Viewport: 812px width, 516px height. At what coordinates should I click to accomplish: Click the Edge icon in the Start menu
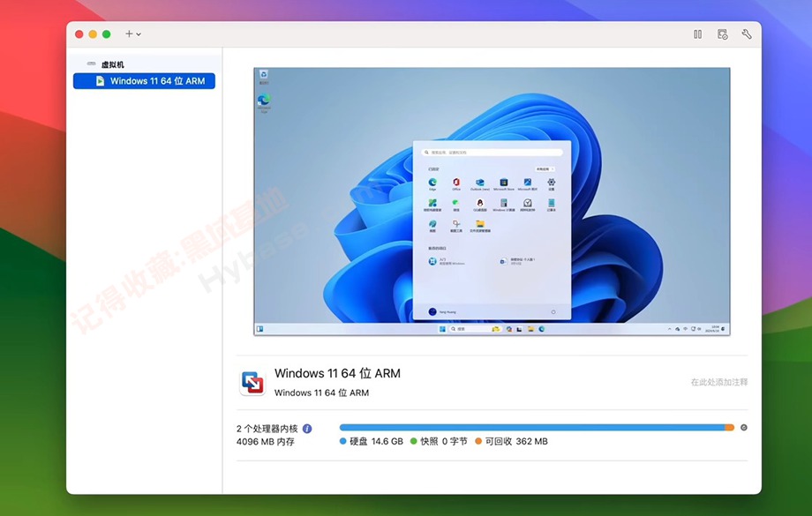click(x=432, y=183)
